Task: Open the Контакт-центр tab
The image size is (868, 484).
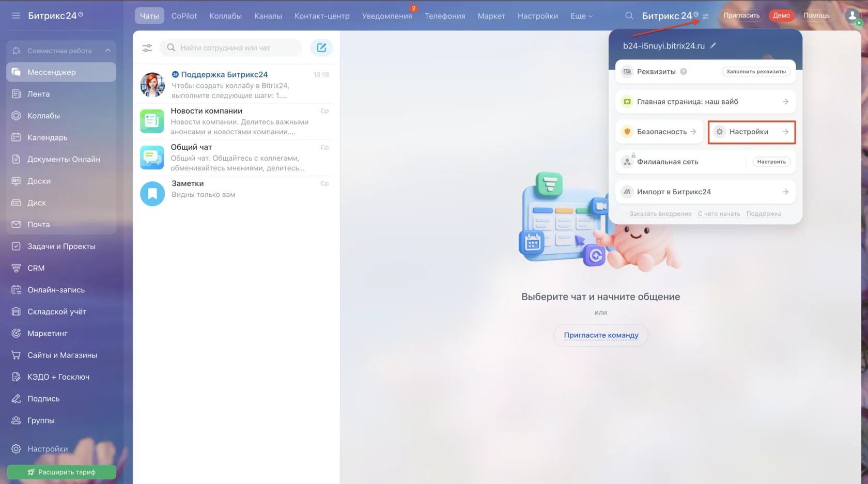Action: pyautogui.click(x=322, y=16)
